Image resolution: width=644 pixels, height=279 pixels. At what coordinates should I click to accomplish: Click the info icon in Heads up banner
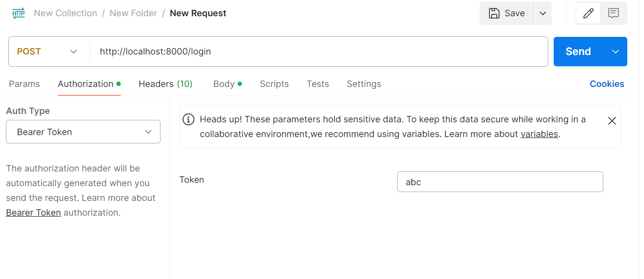pos(188,119)
